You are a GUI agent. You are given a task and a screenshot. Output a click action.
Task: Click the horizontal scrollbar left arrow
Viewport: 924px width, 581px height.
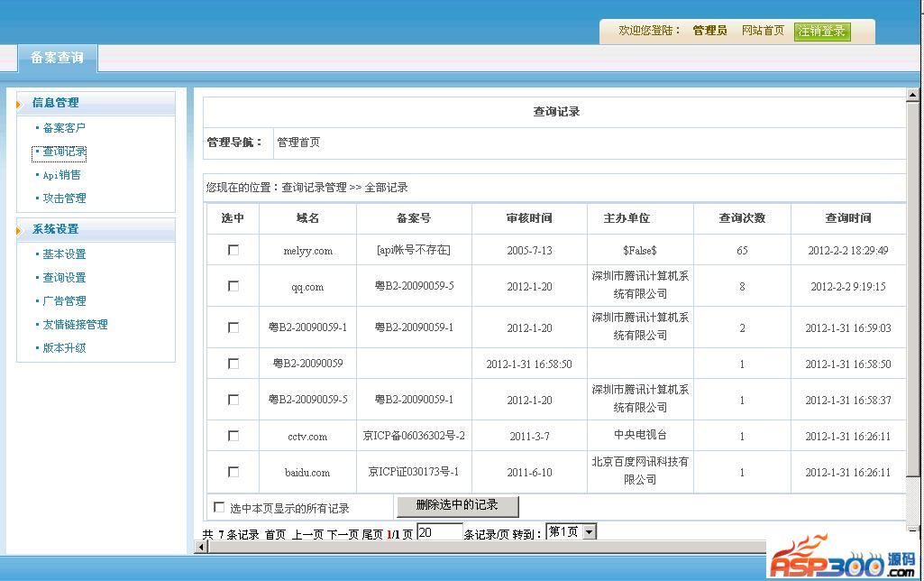[200, 547]
